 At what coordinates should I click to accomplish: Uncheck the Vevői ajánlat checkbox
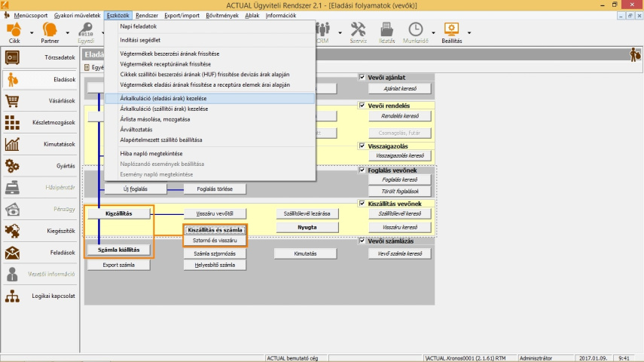pyautogui.click(x=362, y=77)
